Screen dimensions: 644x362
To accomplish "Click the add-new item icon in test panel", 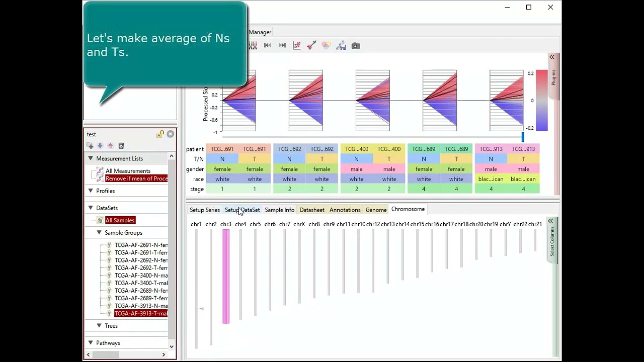I will [x=90, y=146].
